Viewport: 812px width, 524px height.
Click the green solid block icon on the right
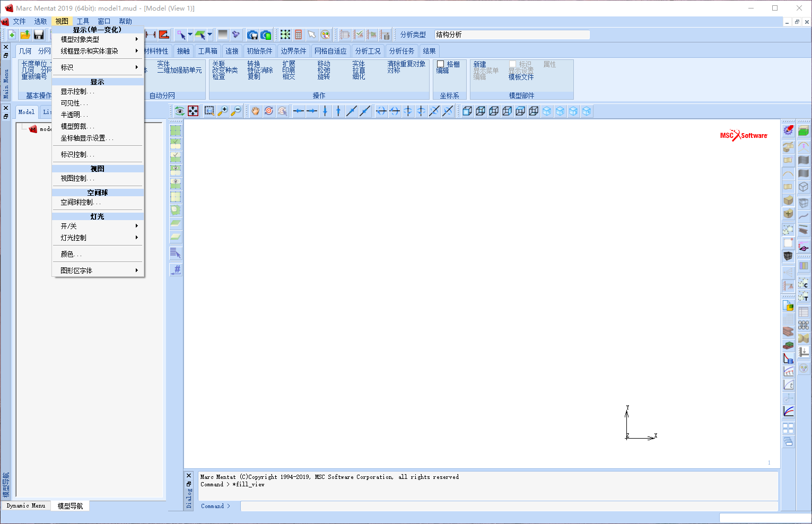804,131
